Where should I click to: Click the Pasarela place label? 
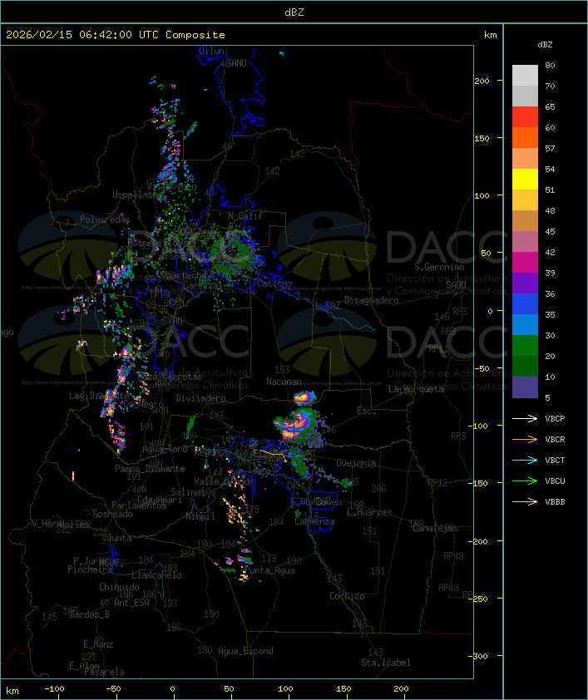[x=104, y=672]
